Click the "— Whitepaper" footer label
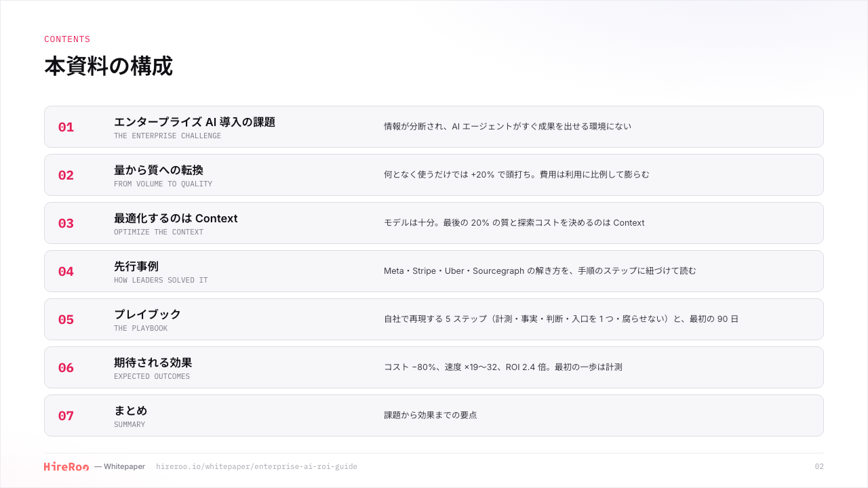This screenshot has height=488, width=868. (119, 466)
